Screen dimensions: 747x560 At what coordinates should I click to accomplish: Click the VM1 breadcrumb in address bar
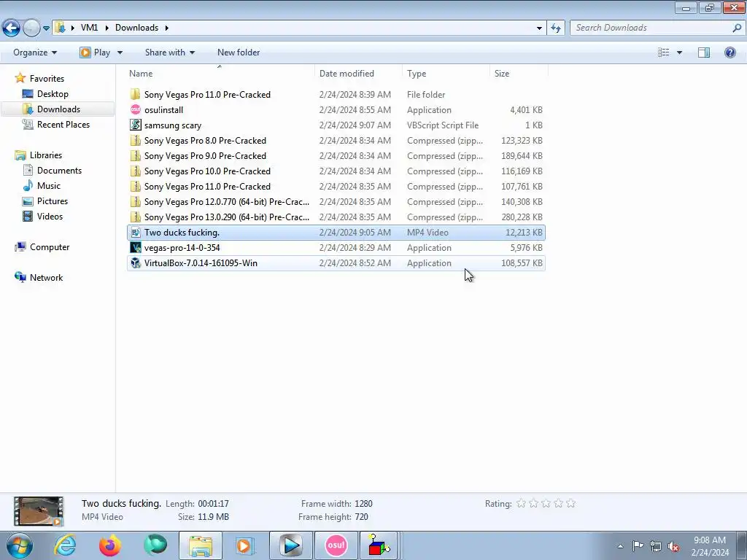tap(89, 28)
